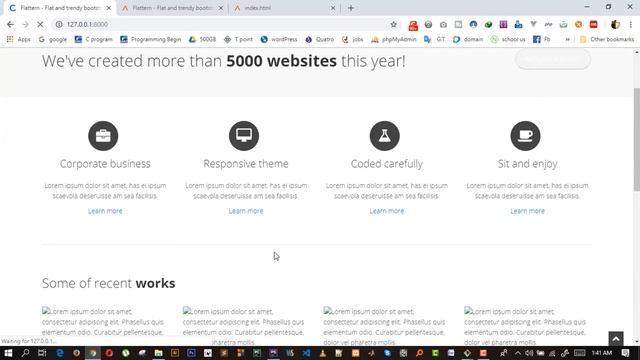Click the Responsive theme monitor icon
640x360 pixels.
coord(244,136)
